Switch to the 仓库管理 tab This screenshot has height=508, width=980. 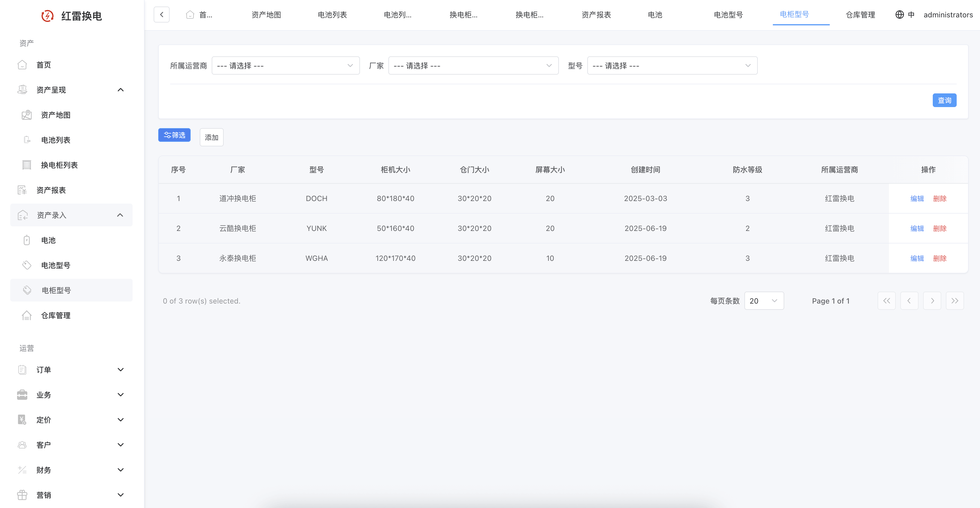point(860,15)
